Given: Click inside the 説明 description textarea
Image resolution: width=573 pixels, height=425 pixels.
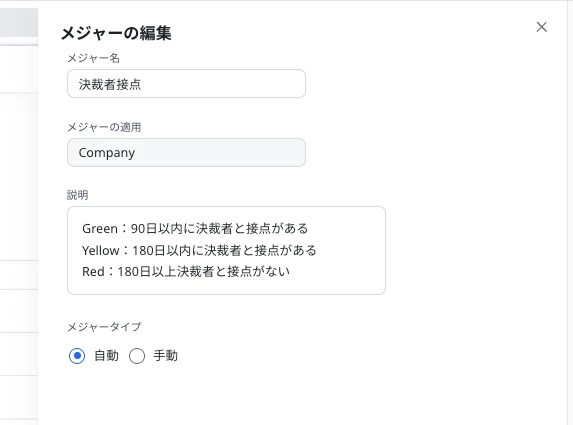Looking at the screenshot, I should pos(226,250).
